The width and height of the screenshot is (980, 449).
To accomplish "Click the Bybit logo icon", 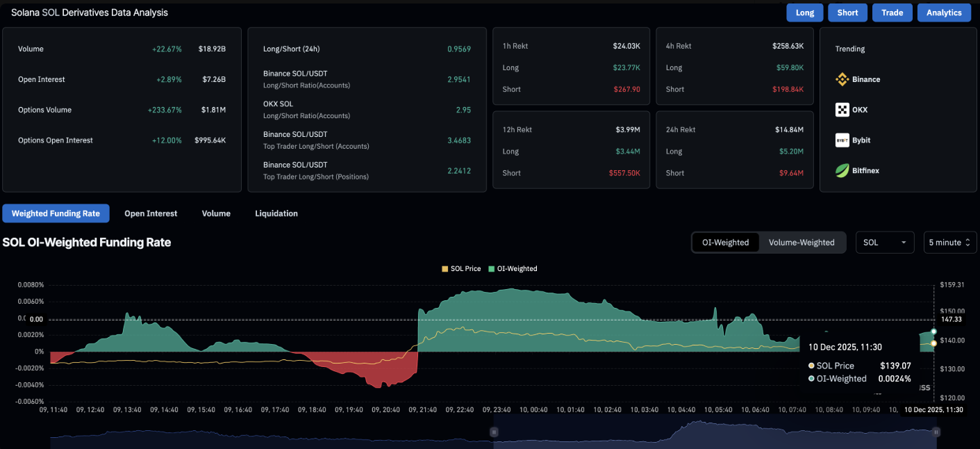I will coord(842,140).
